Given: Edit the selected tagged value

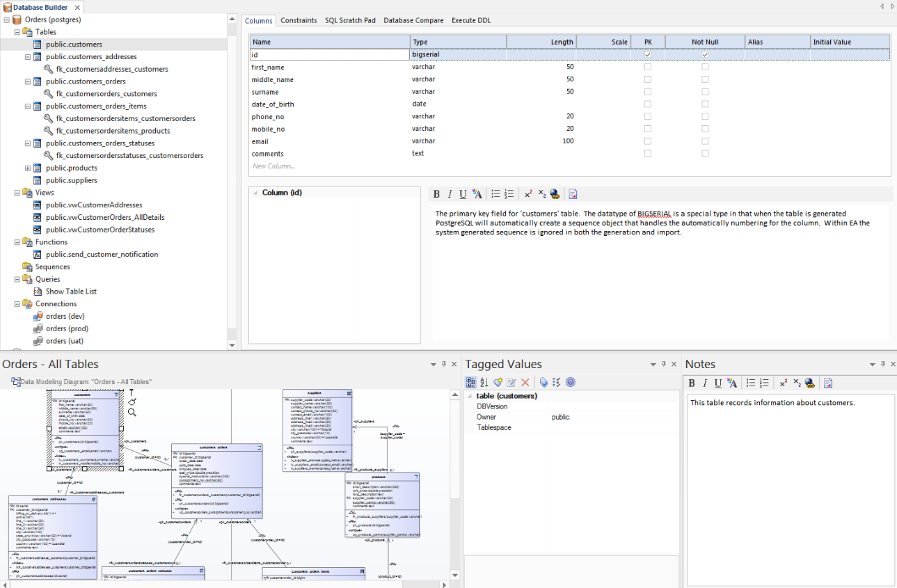Looking at the screenshot, I should (511, 383).
